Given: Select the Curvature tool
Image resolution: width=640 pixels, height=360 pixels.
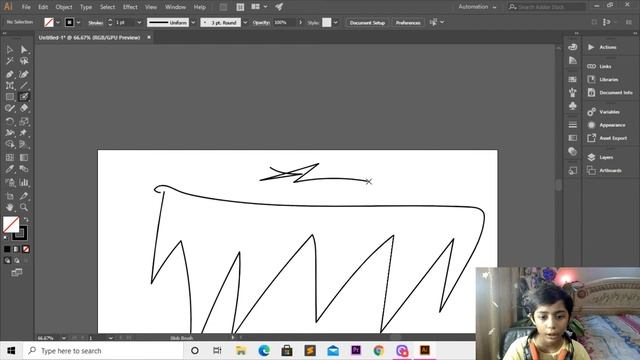Looking at the screenshot, I should pyautogui.click(x=24, y=74).
